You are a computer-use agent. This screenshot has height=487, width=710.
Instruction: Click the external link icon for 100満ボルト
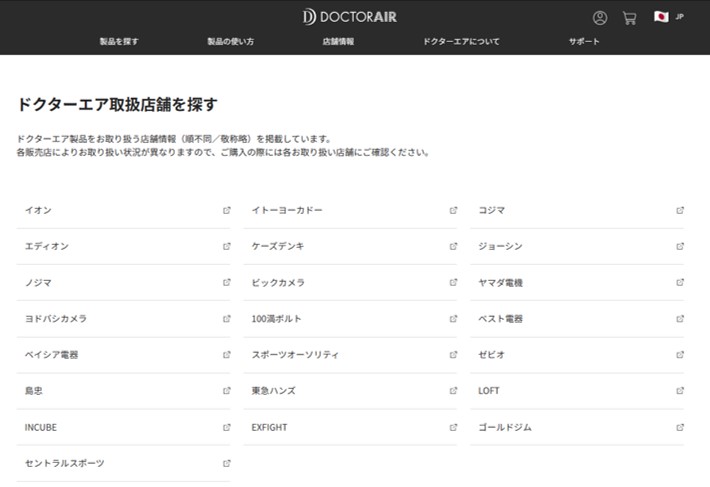point(453,319)
